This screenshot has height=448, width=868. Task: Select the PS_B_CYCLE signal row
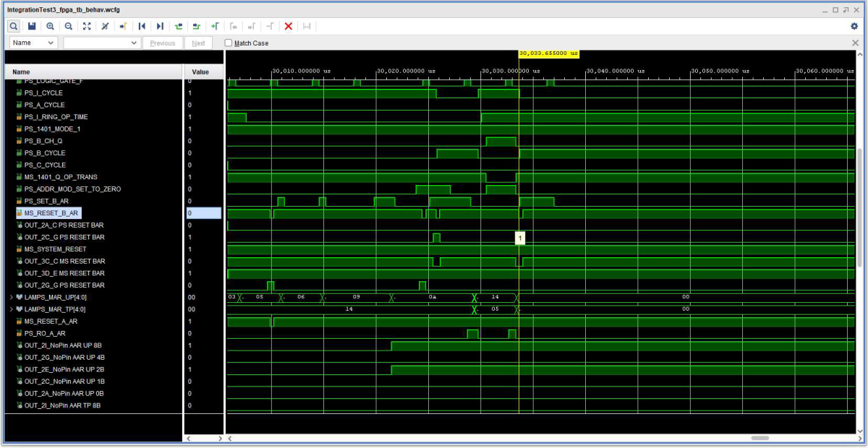click(x=45, y=153)
